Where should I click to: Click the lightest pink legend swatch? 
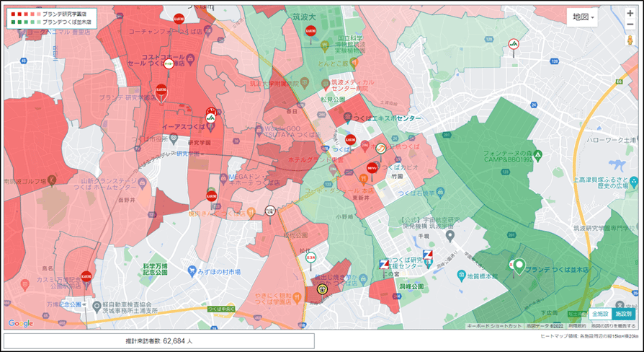coord(38,14)
